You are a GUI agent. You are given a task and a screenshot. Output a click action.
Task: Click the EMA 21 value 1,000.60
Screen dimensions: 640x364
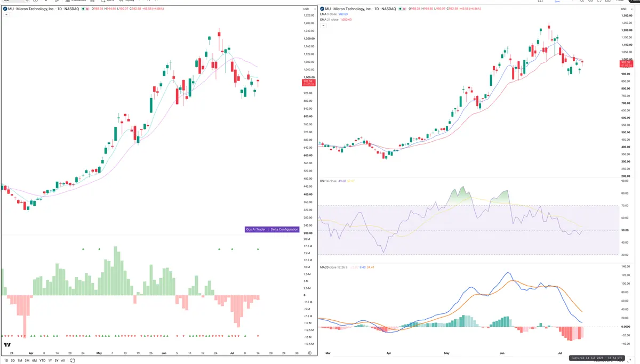pyautogui.click(x=347, y=20)
